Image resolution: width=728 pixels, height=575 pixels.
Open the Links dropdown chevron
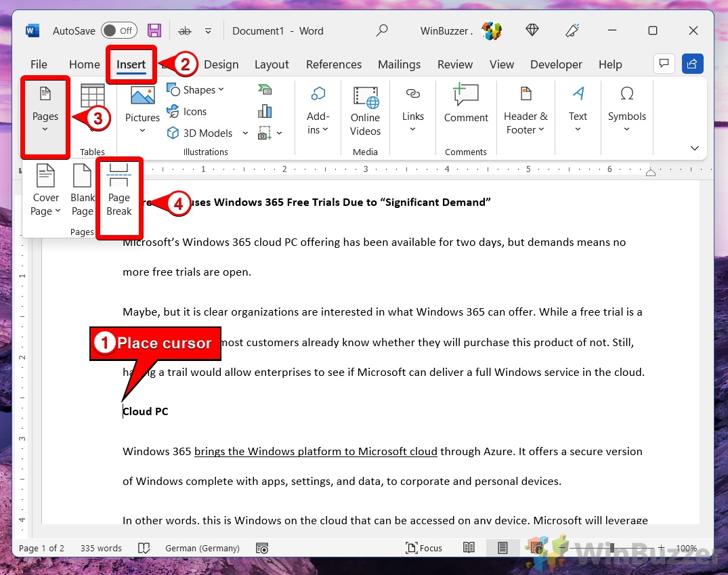click(413, 128)
